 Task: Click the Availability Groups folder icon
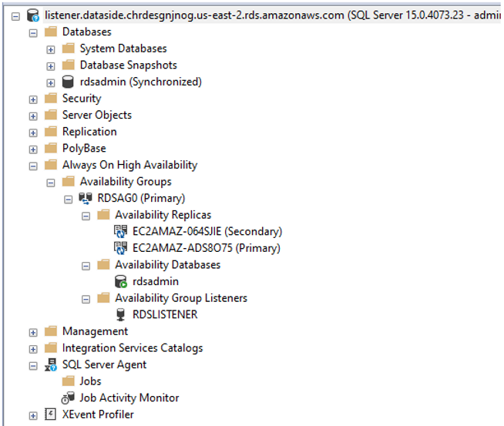click(x=68, y=182)
